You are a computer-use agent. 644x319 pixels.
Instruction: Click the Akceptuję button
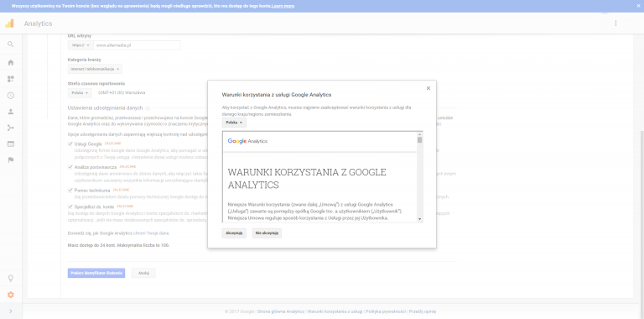coord(234,233)
